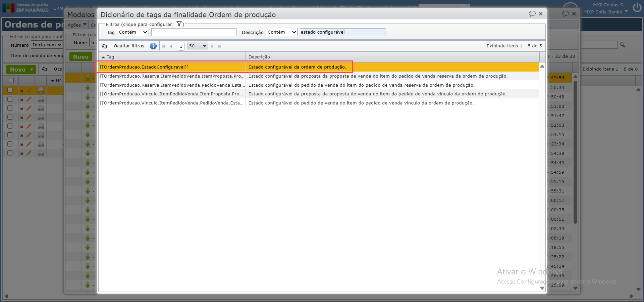Click description 'pedido de venda ... vínculo da ordem de produção'
Image resolution: width=644 pixels, height=302 pixels.
(361, 103)
